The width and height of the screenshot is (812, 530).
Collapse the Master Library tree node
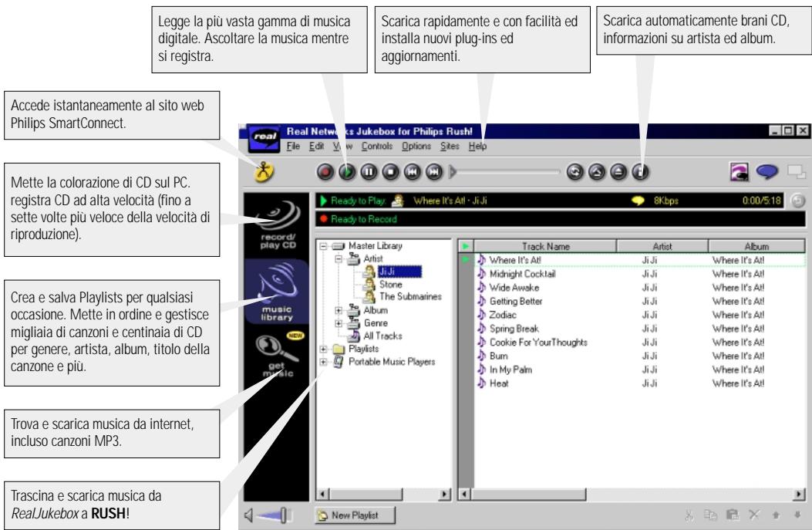coord(324,246)
